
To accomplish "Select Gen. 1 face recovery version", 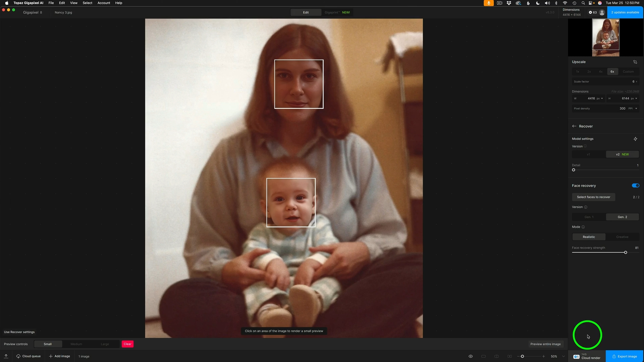I will (589, 217).
